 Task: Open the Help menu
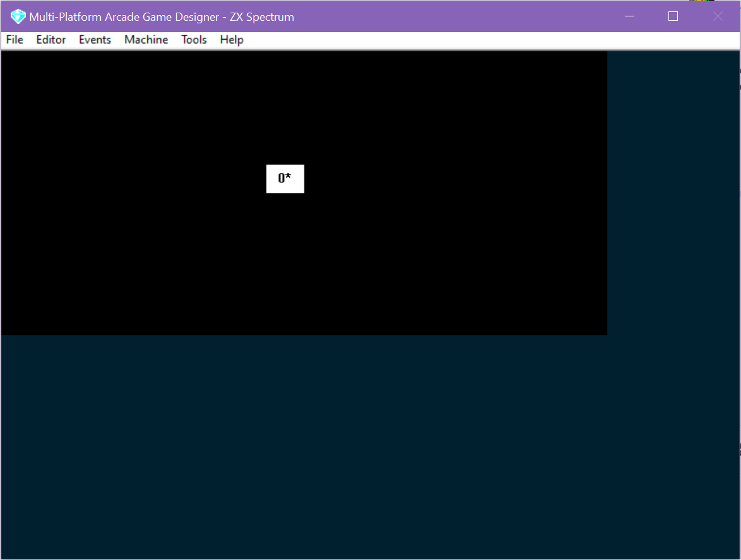pyautogui.click(x=232, y=40)
